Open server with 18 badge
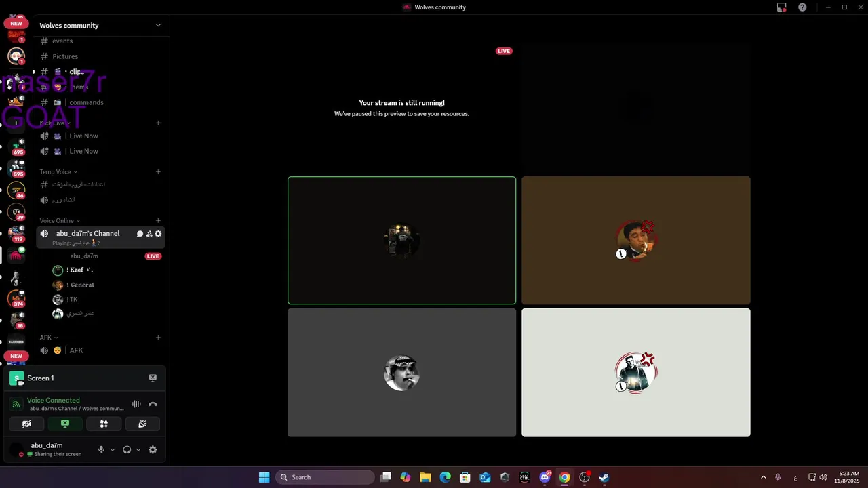 point(16,320)
